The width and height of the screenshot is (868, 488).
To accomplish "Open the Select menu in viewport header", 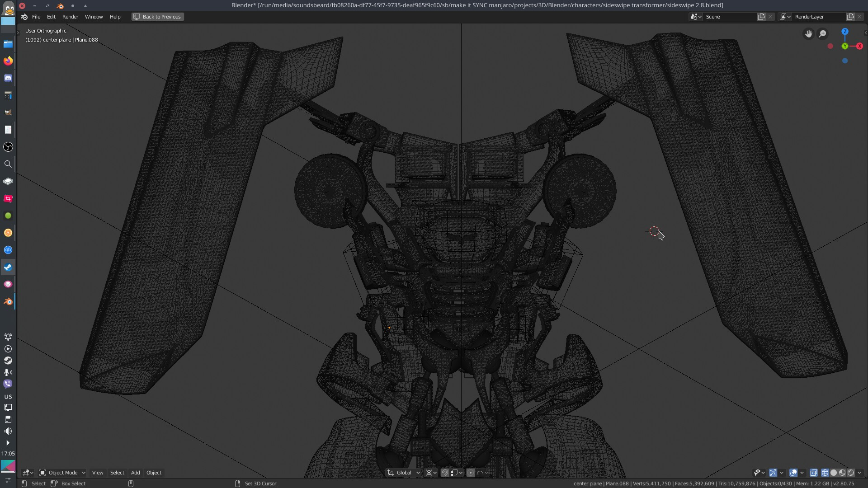I will pos(117,473).
